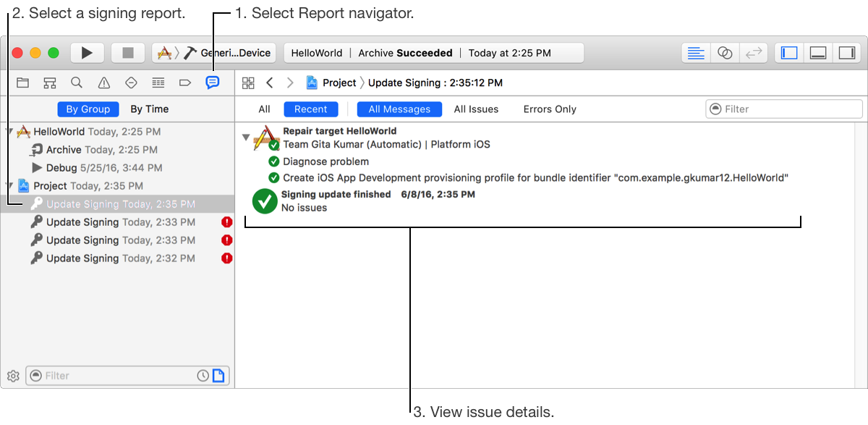Open the scheme selector HelloWorld icon
Screen dimensions: 868x425
(166, 53)
